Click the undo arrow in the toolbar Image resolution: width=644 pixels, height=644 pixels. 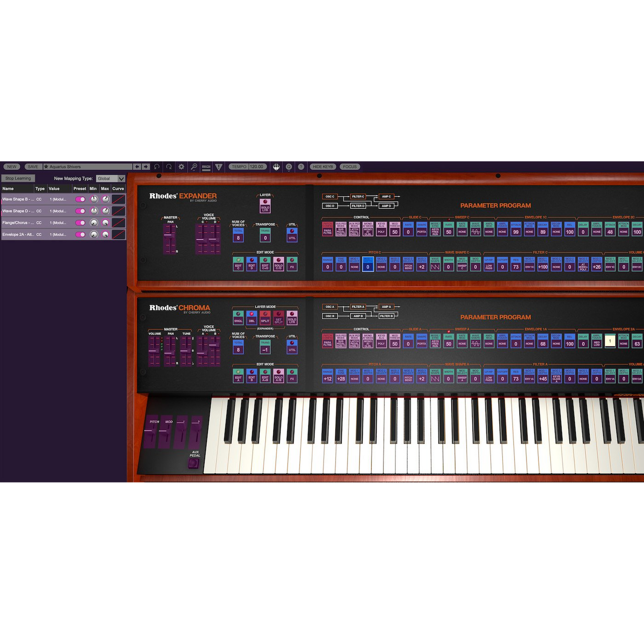click(x=157, y=167)
